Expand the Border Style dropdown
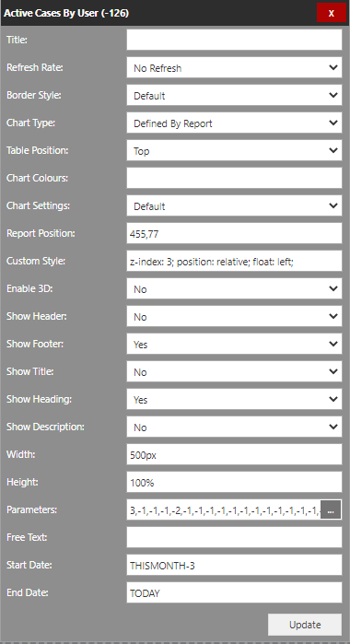This screenshot has height=644, width=350. (x=234, y=95)
